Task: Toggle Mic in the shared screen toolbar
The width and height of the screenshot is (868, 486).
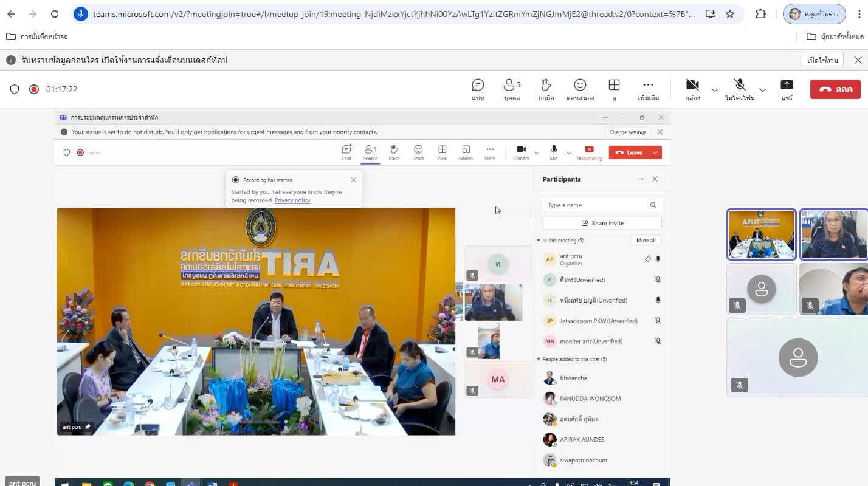Action: [554, 152]
